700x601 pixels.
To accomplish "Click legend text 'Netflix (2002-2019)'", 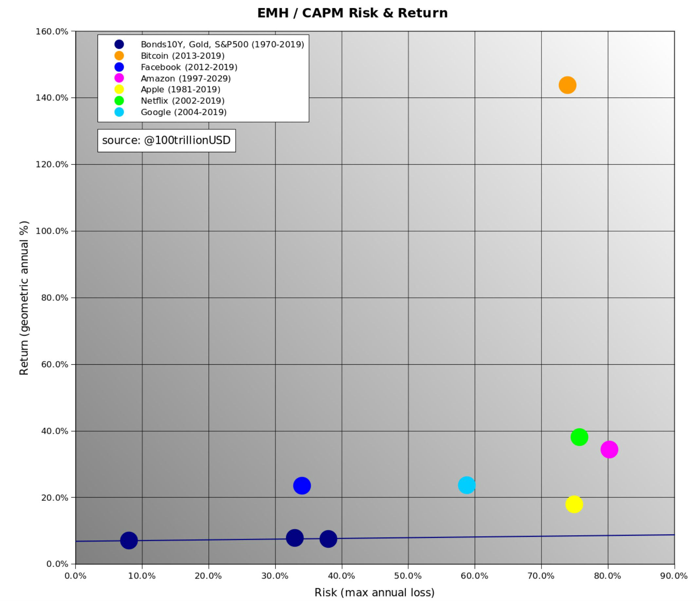I will 182,101.
